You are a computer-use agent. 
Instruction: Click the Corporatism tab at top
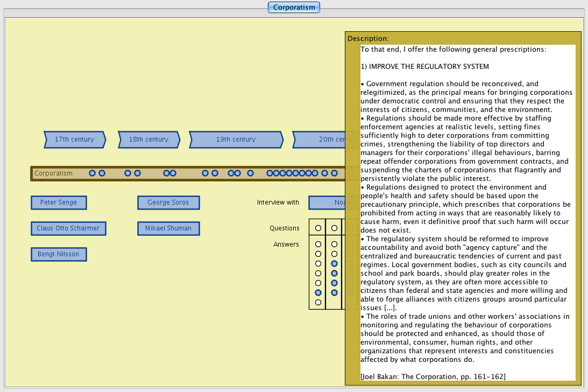294,7
